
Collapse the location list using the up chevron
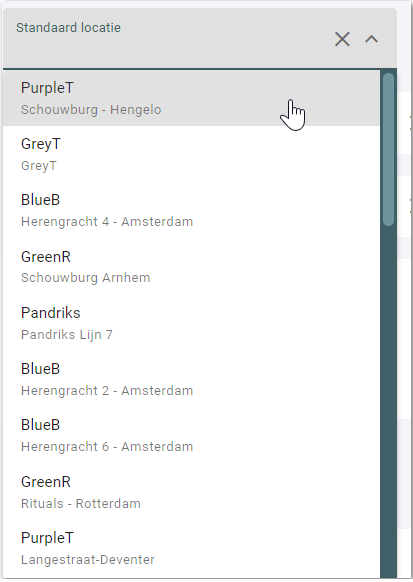point(371,39)
